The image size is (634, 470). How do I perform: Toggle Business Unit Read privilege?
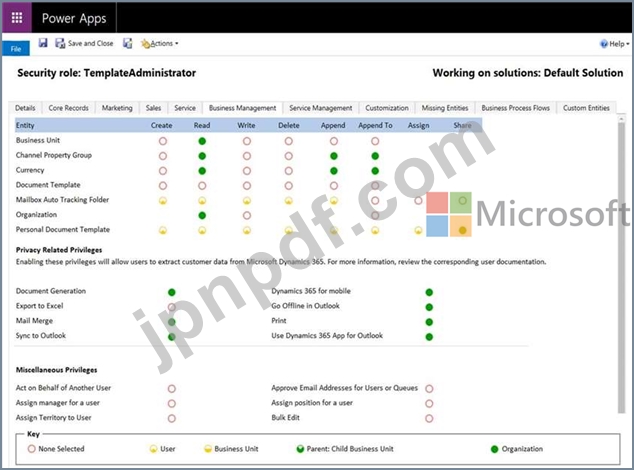(202, 141)
